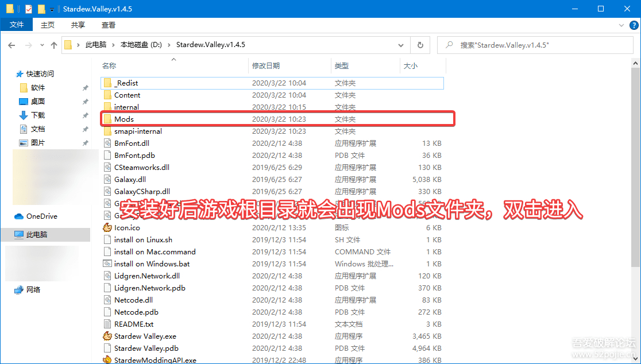Image resolution: width=641 pixels, height=364 pixels.
Task: Open the blue Help question-mark icon
Action: click(633, 25)
